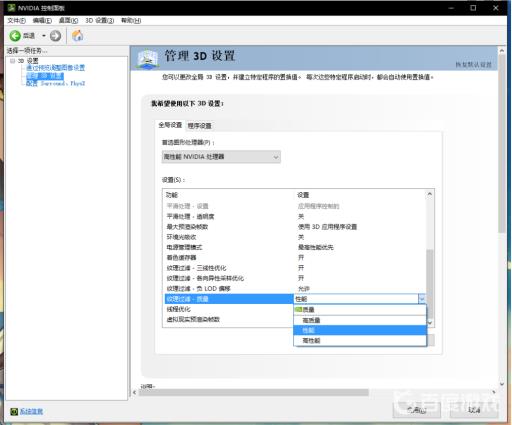Viewport: 512px width, 425px height.
Task: Open the 帮助(H) menu
Action: coord(131,21)
